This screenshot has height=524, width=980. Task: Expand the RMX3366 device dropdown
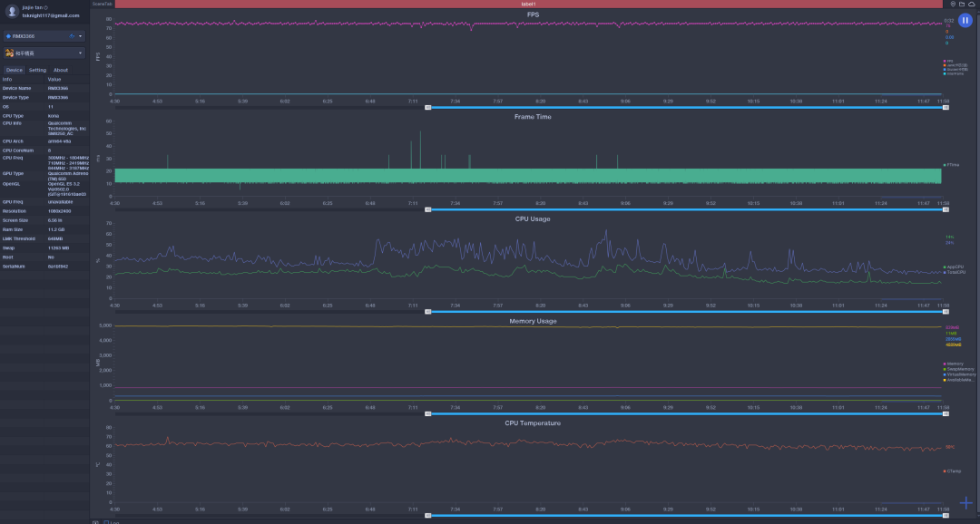pos(80,36)
